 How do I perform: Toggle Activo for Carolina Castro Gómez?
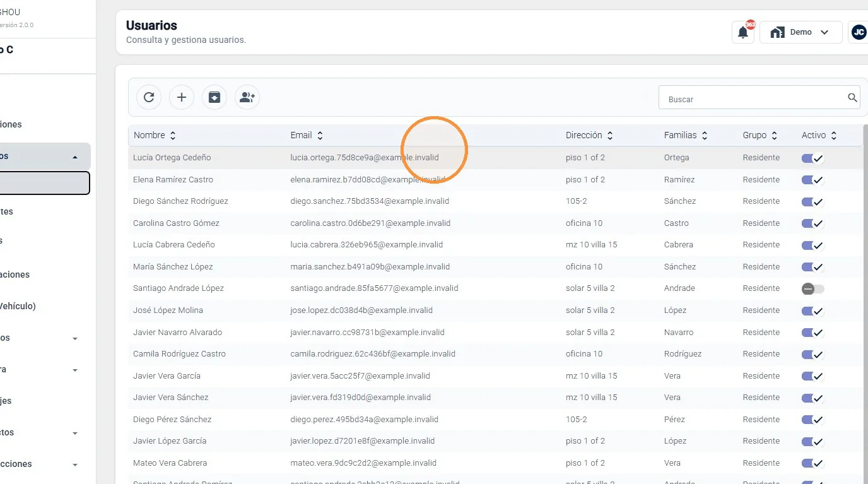(813, 224)
